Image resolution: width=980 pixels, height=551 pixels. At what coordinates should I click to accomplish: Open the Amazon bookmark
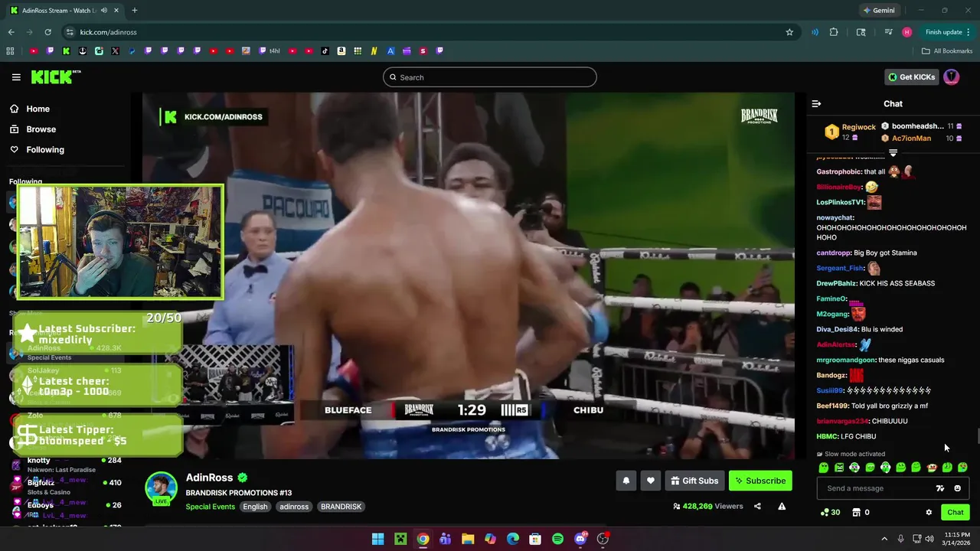[341, 51]
